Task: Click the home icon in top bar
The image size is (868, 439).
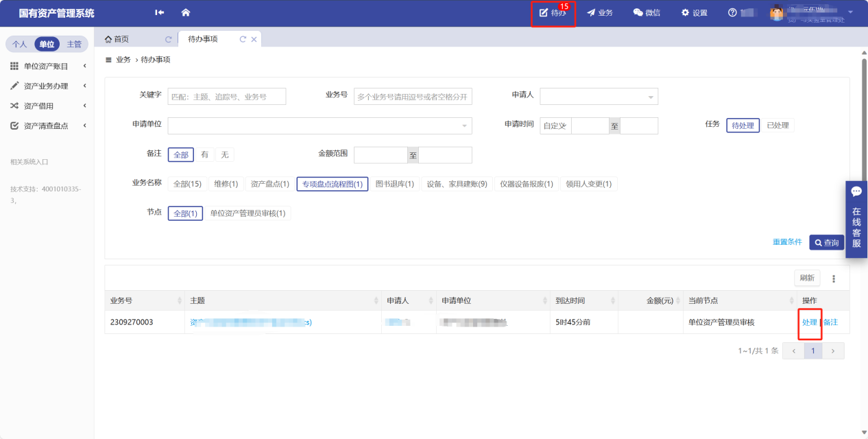Action: point(186,13)
